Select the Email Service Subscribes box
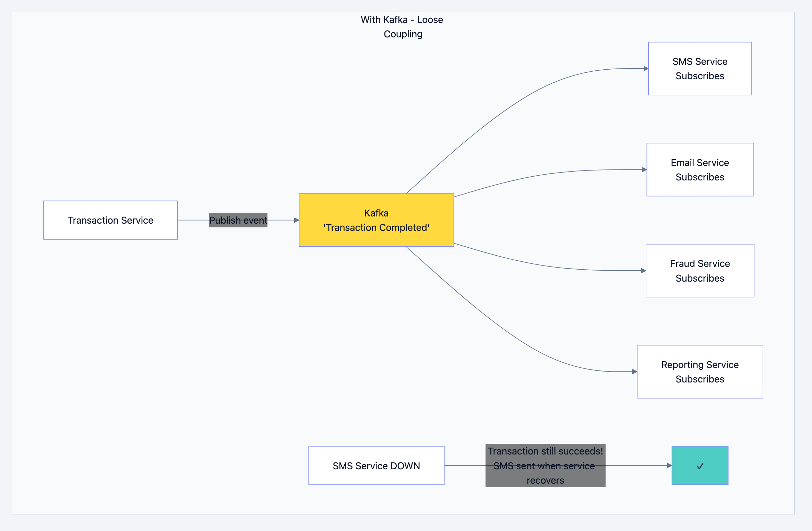812x531 pixels. tap(700, 169)
